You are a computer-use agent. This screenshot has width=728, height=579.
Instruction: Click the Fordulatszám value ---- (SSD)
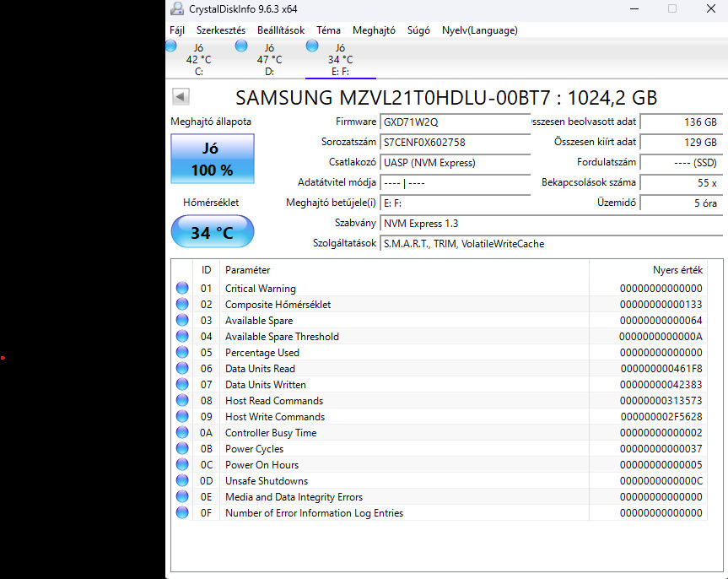click(x=681, y=163)
